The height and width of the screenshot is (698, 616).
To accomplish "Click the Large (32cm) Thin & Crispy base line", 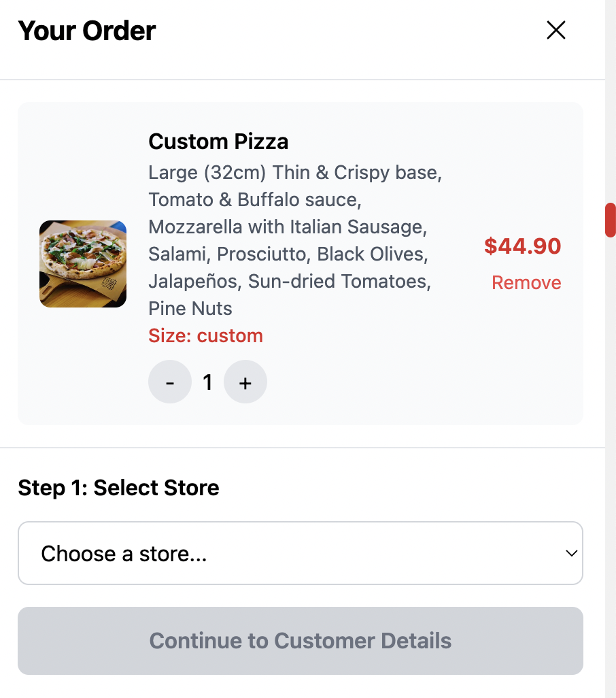I will coord(295,173).
